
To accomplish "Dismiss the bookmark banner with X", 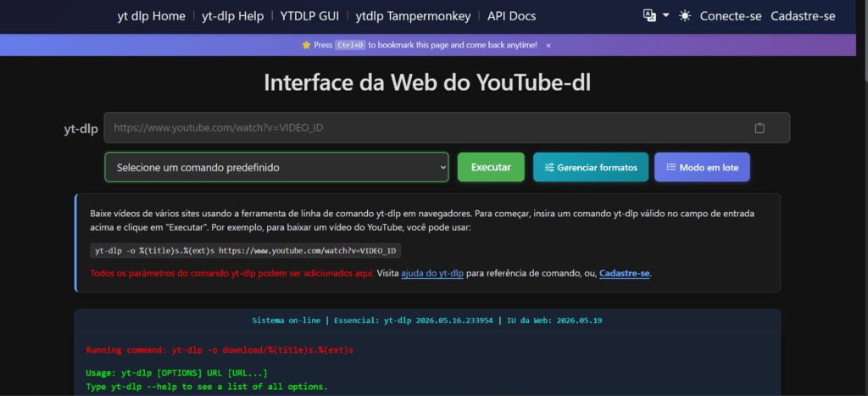I will (x=548, y=46).
